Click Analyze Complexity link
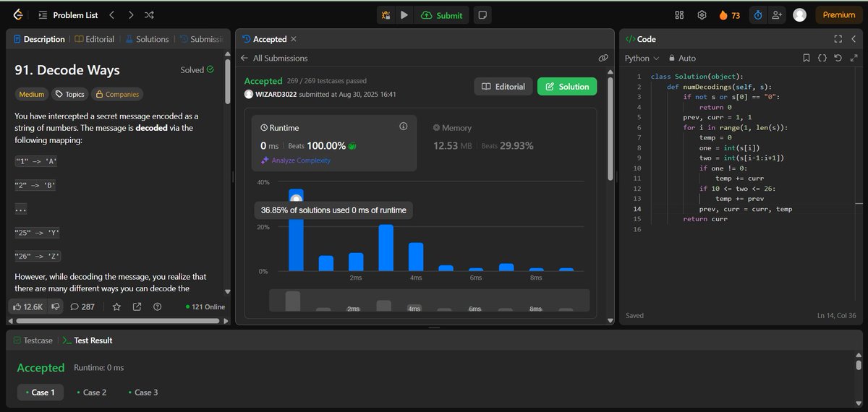 295,160
